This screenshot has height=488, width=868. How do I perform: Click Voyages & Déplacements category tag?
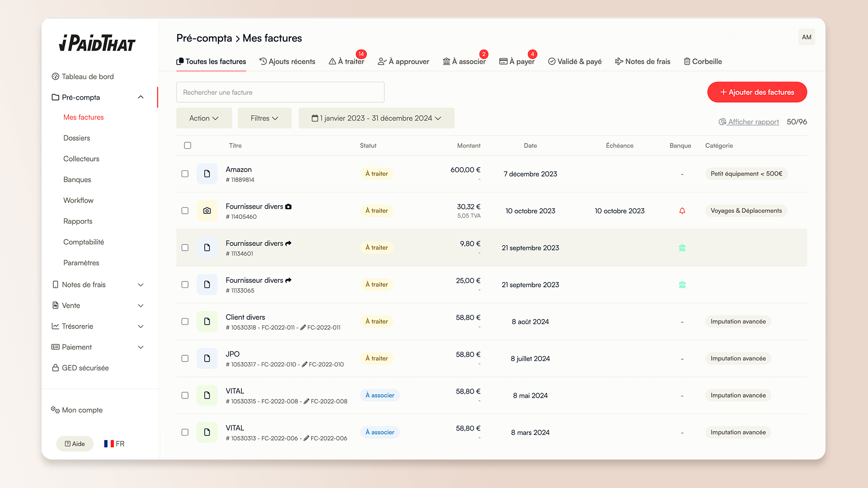[746, 211]
